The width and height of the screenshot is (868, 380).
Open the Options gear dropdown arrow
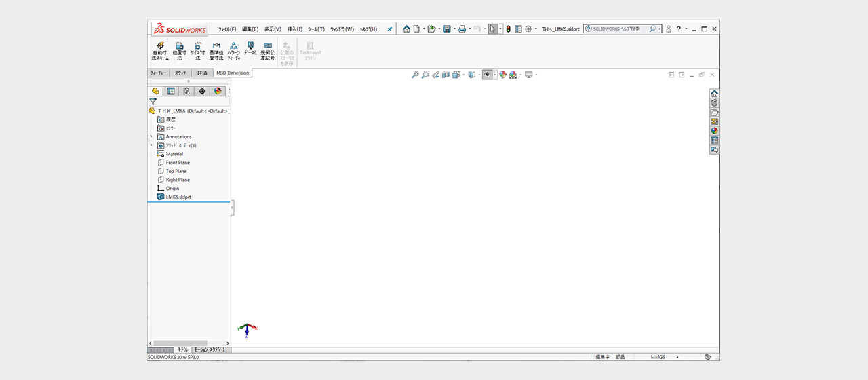(x=536, y=29)
